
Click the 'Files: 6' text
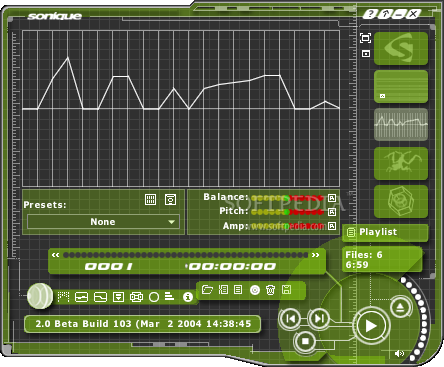364,255
